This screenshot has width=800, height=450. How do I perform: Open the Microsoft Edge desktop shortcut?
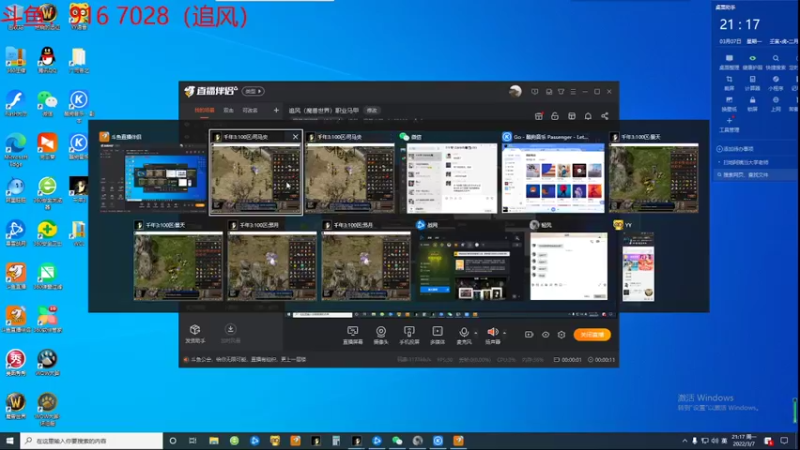click(16, 150)
